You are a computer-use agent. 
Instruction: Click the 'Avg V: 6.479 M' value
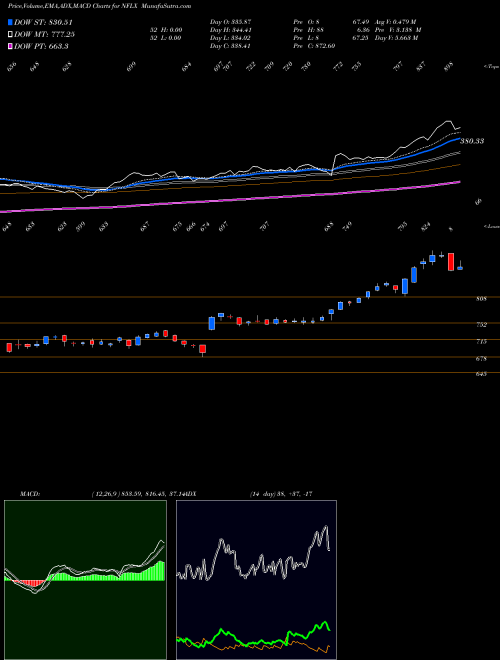point(396,22)
